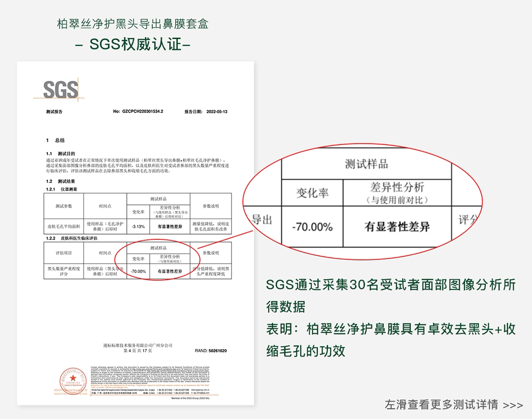The width and height of the screenshot is (532, 419).
Task: Click heading '1.2.1 仪器测量'
Action: 62,189
